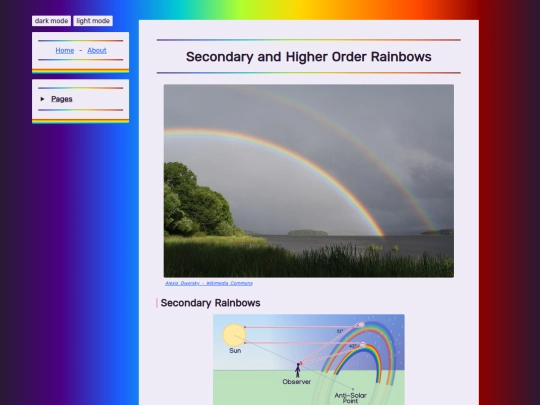Click the Pages label in the sidebar
The height and width of the screenshot is (405, 540).
click(62, 99)
